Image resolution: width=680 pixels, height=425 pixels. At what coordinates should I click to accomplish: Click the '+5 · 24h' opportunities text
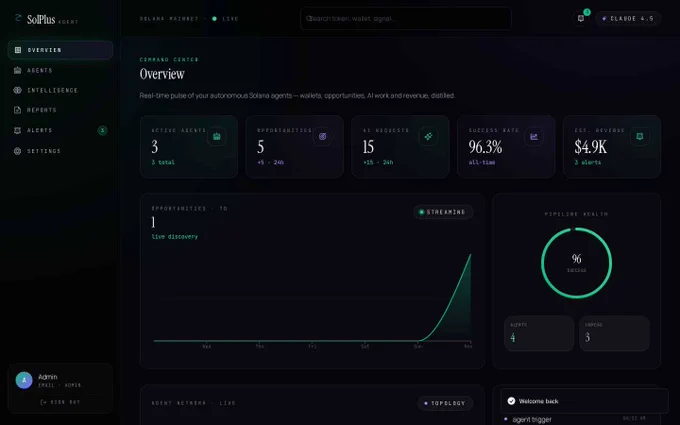[x=270, y=162]
